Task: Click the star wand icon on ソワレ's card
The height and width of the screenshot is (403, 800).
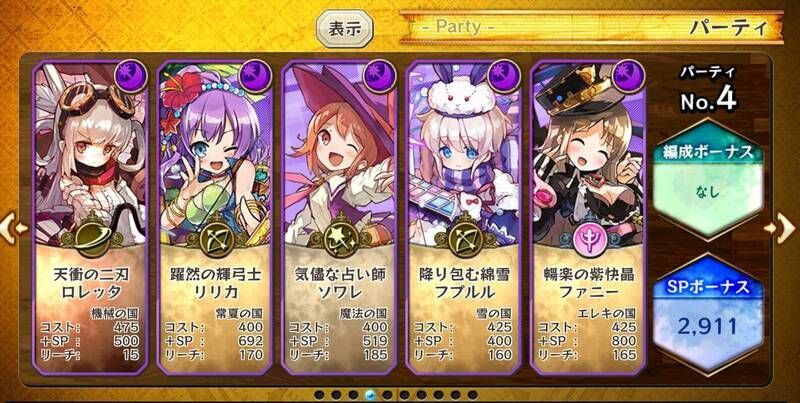Action: click(x=340, y=240)
